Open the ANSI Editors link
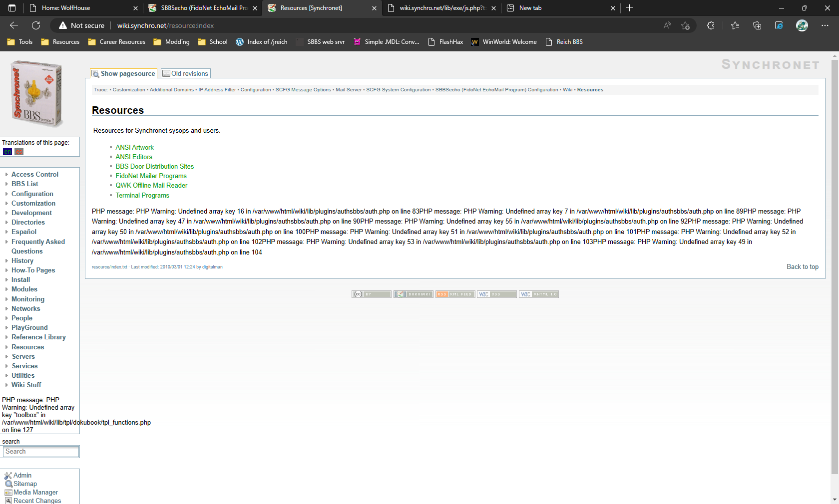Screen dimensions: 839x504 [134, 157]
